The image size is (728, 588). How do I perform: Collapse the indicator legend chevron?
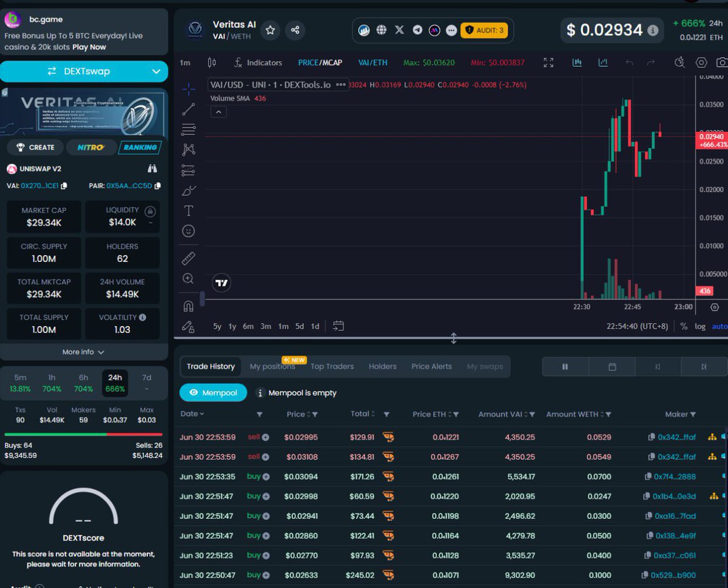[x=218, y=112]
